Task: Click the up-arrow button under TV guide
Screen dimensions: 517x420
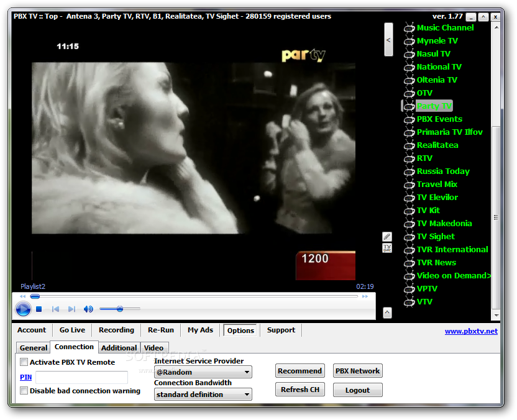Action: 387,313
